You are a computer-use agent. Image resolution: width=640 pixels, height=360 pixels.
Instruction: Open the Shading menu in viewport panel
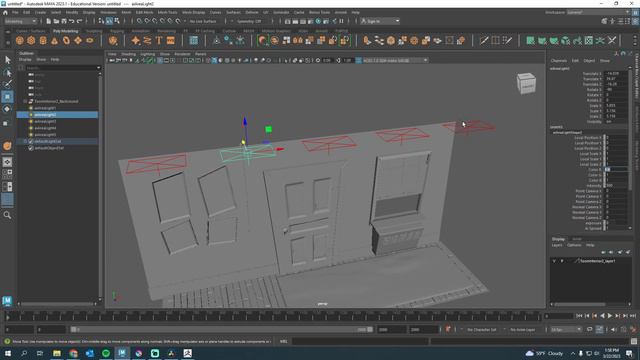[128, 54]
